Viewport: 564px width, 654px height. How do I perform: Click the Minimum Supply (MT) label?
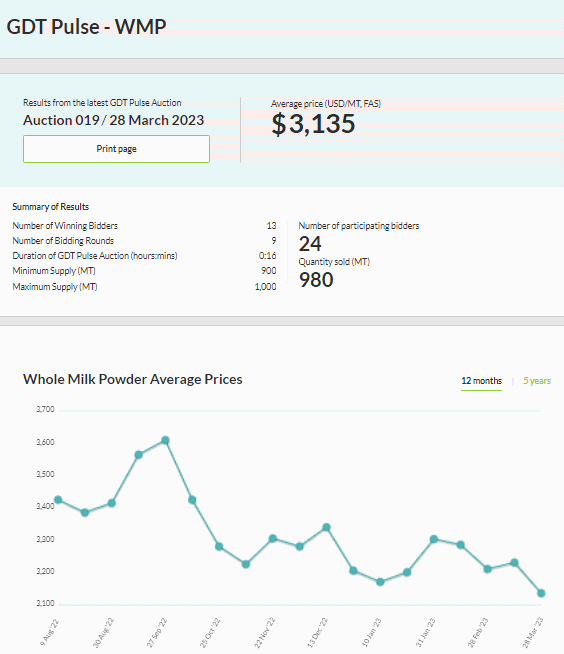tap(54, 271)
